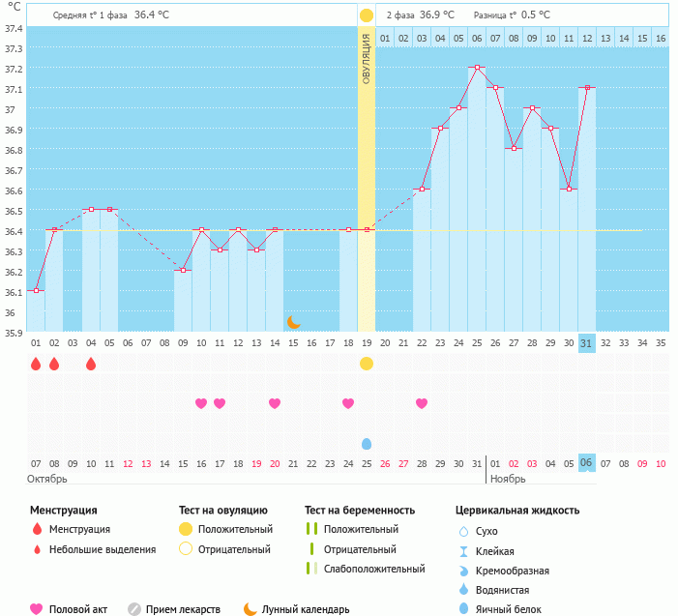Click the pink Половой акт heart in the legend
This screenshot has width=678, height=616.
37,609
